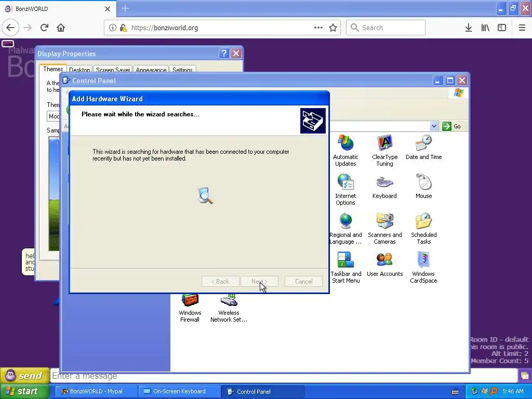Open the Firefox library icon

click(x=485, y=28)
